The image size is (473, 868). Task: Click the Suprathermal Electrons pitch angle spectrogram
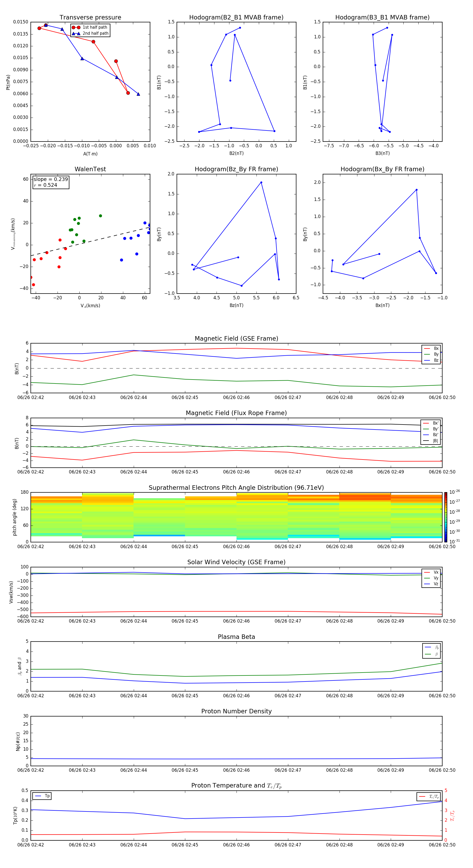click(x=236, y=517)
